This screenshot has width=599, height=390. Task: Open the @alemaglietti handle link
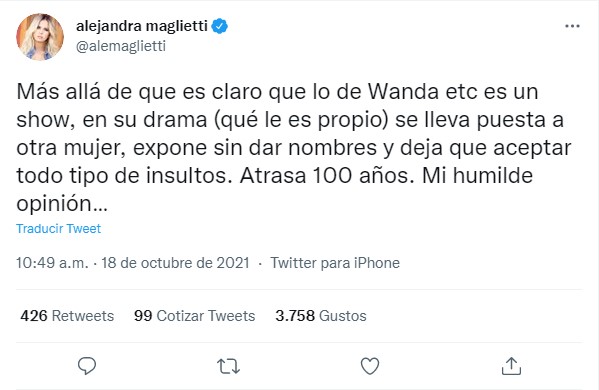[121, 46]
